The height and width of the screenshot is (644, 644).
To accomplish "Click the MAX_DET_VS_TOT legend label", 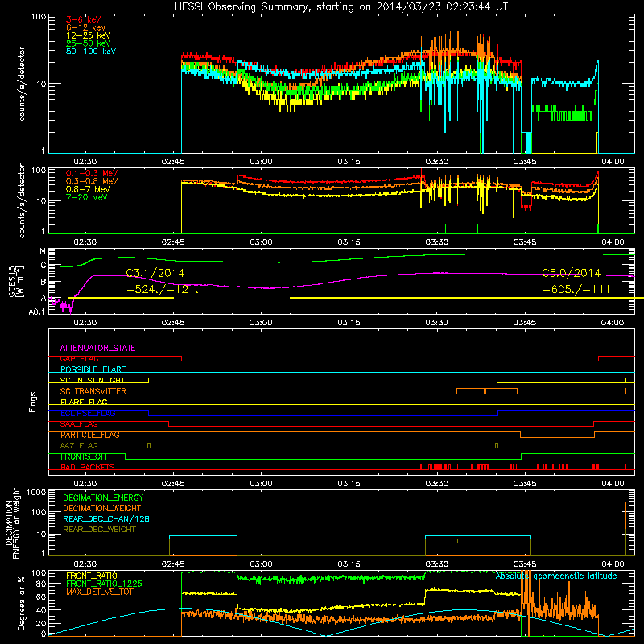I will pos(99,592).
